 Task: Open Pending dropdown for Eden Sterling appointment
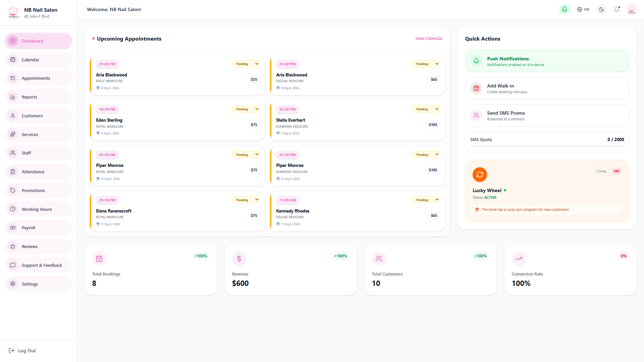[246, 109]
